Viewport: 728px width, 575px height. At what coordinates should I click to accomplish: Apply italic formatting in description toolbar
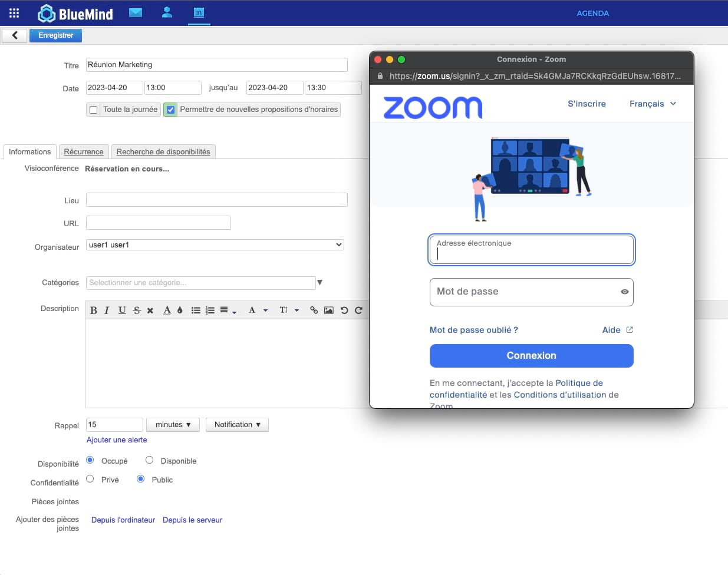pos(107,310)
